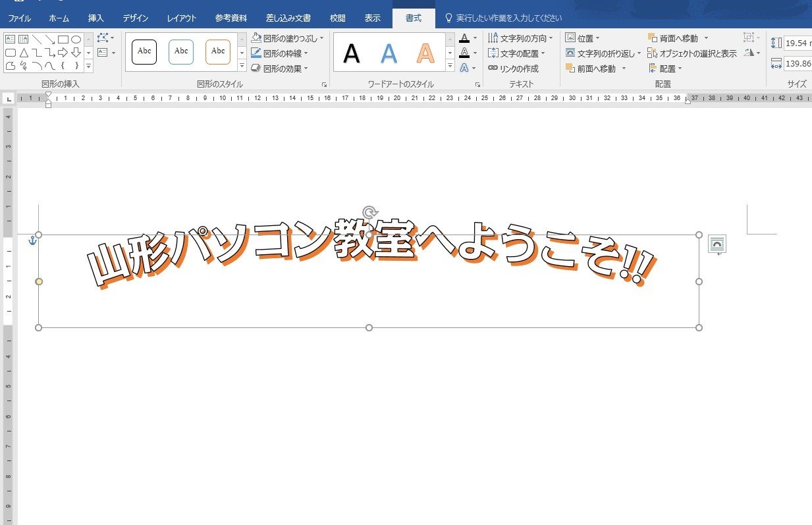Pick the straight line shape
Viewport: 812px width, 525px height.
pyautogui.click(x=37, y=40)
